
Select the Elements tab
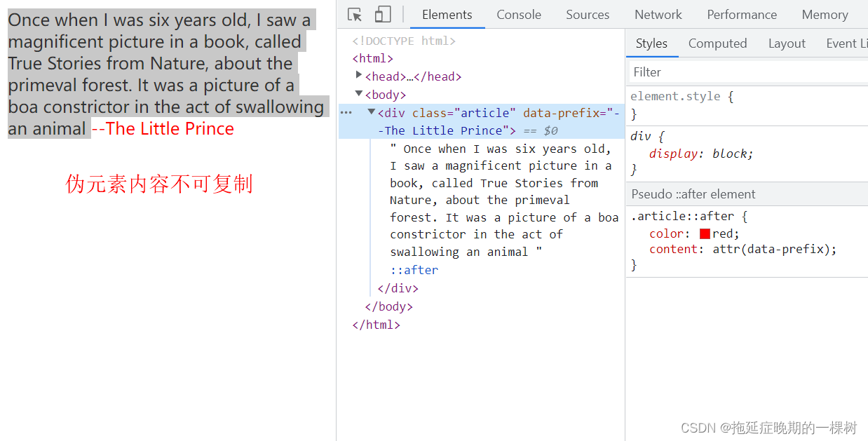[447, 14]
